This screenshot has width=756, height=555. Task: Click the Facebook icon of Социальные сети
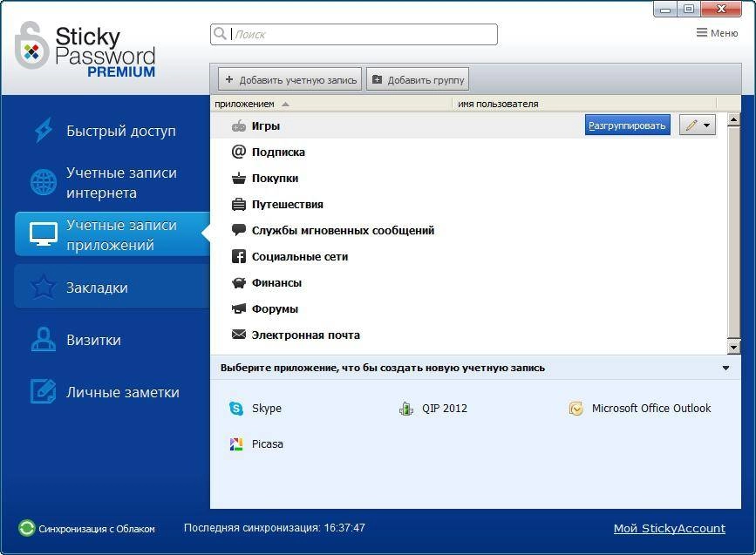239,256
